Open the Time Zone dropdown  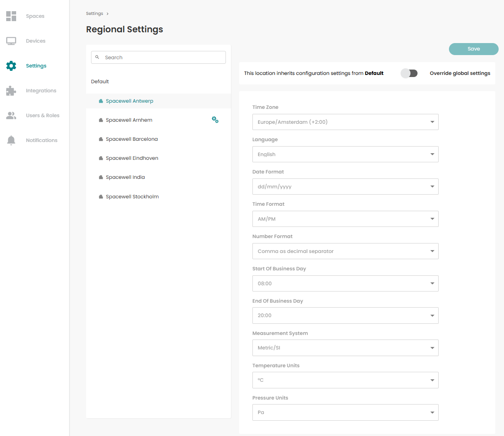click(346, 122)
